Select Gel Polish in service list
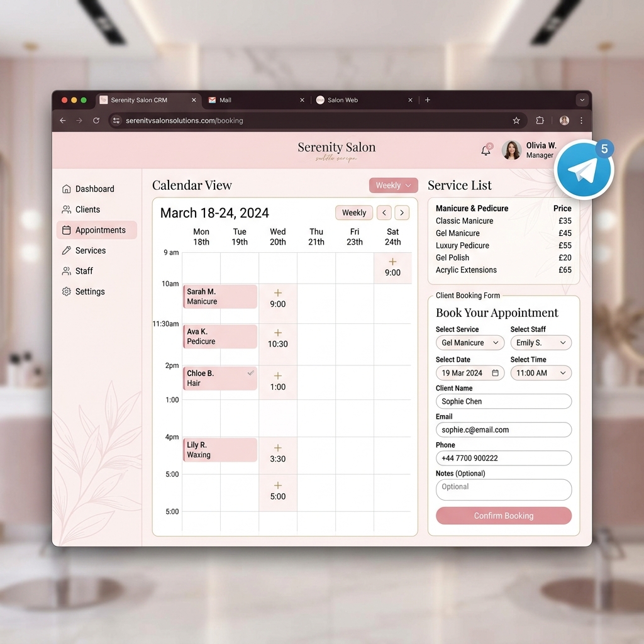 pos(504,258)
